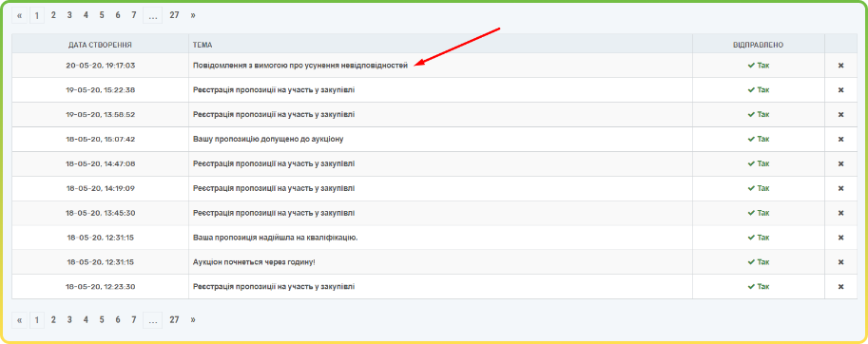
Task: Open 'Реєстрація пропозиції' message from 18-05-20, 14:47:08
Action: pyautogui.click(x=274, y=163)
